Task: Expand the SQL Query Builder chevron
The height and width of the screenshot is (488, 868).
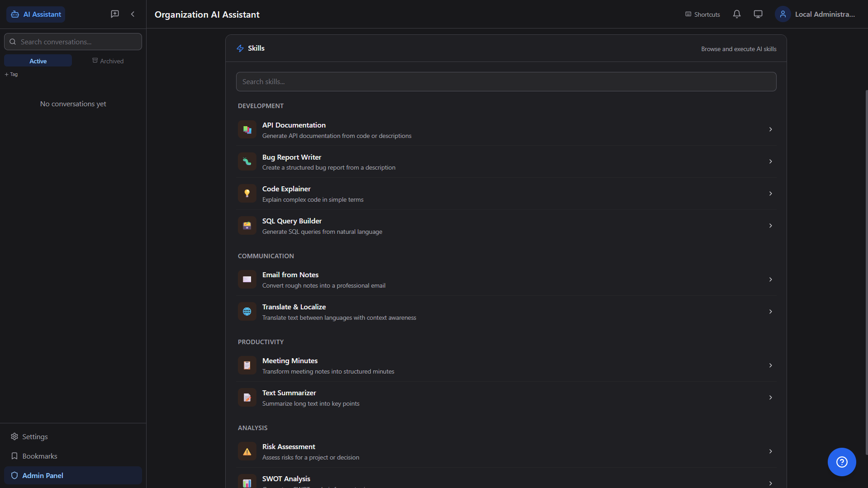Action: point(770,226)
